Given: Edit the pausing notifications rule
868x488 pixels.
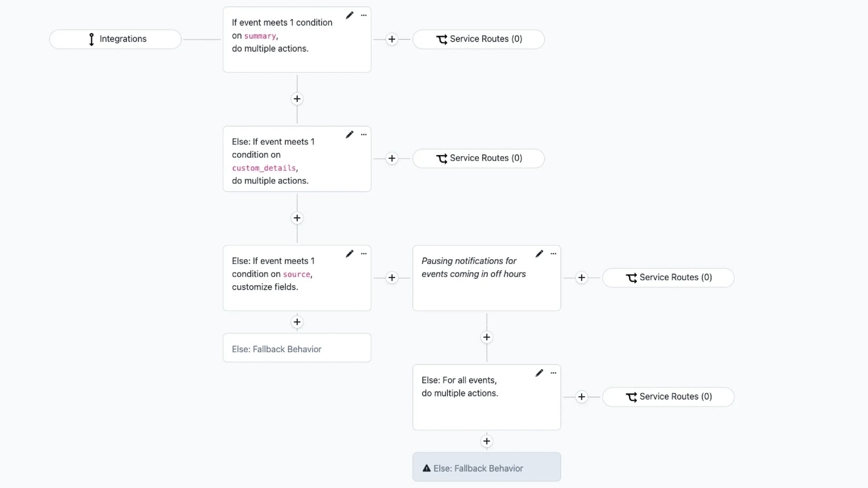Looking at the screenshot, I should (539, 253).
